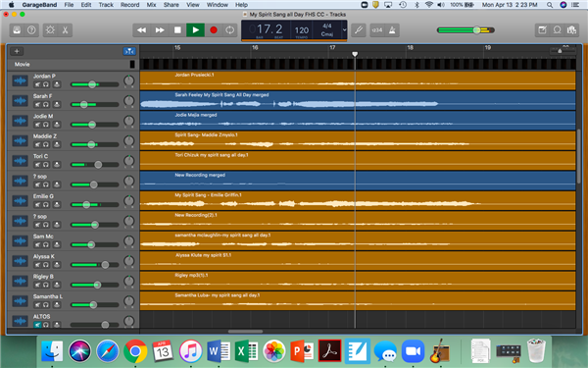Start playback with the Play button

pos(195,30)
